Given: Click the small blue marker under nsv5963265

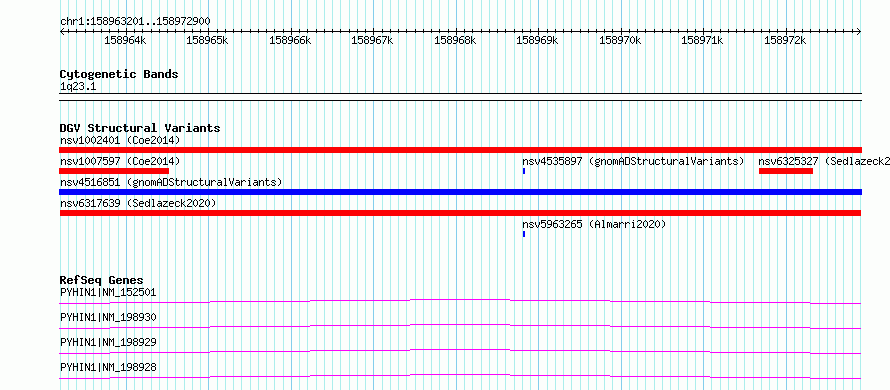Looking at the screenshot, I should point(524,234).
